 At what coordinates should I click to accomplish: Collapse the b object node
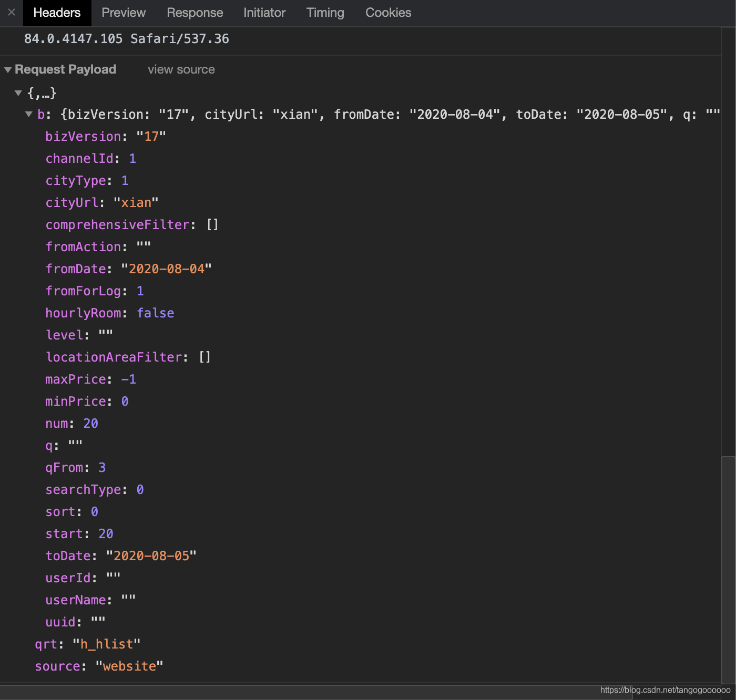pos(29,114)
